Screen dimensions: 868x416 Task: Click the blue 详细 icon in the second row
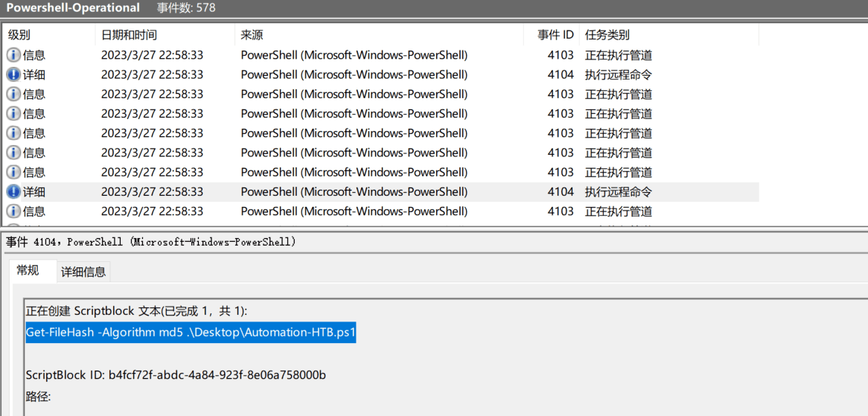tap(13, 74)
